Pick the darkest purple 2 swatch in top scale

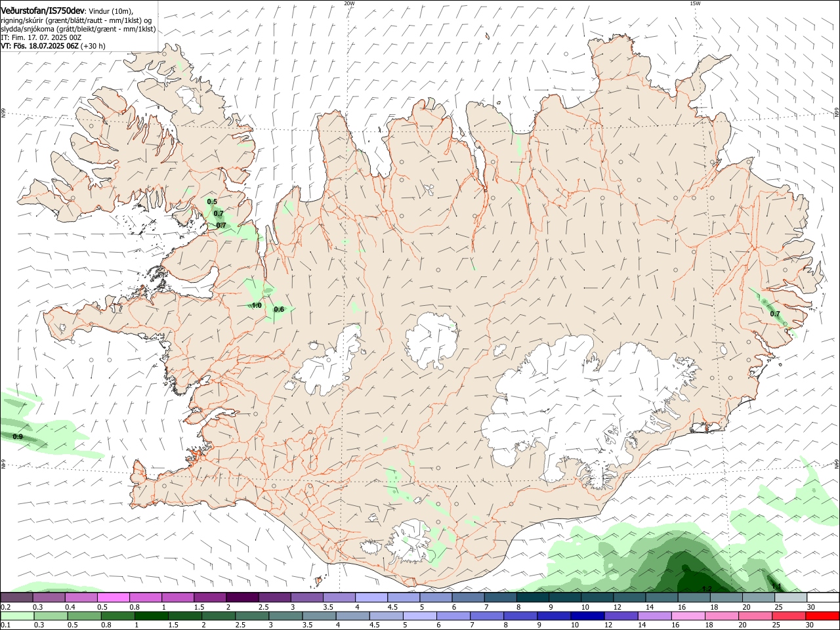[241, 597]
